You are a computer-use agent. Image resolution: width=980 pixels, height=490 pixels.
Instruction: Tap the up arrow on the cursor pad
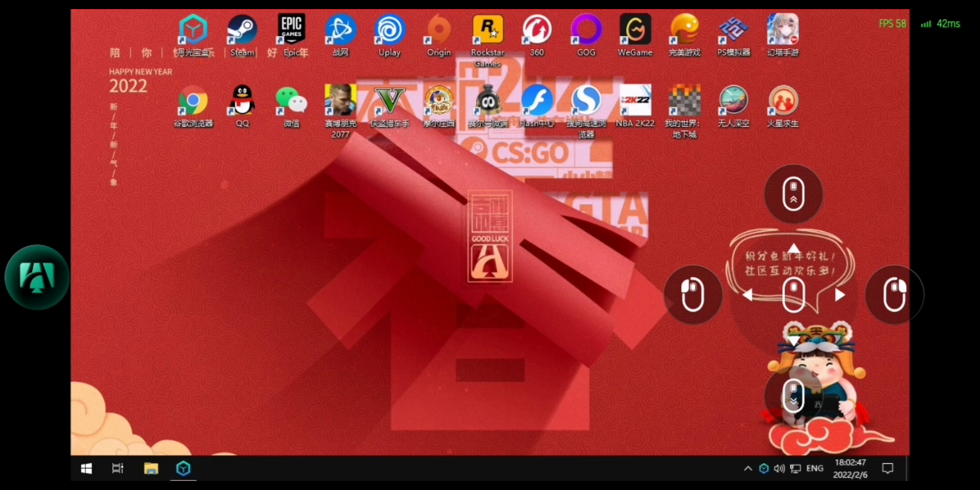pyautogui.click(x=794, y=248)
